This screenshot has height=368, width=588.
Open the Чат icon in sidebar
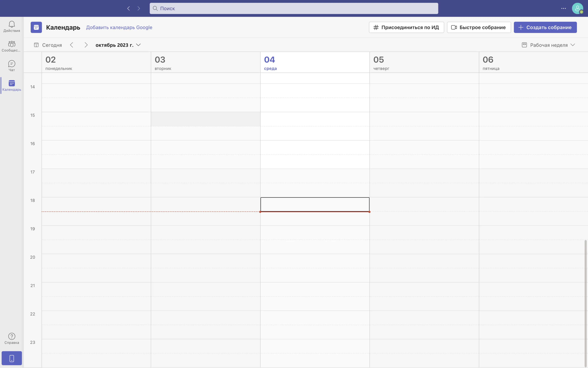point(12,66)
